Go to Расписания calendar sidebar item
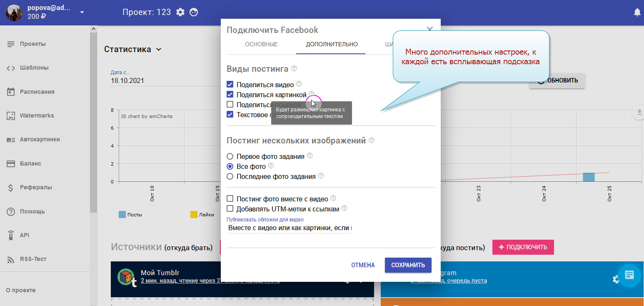This screenshot has width=644, height=306. point(37,92)
